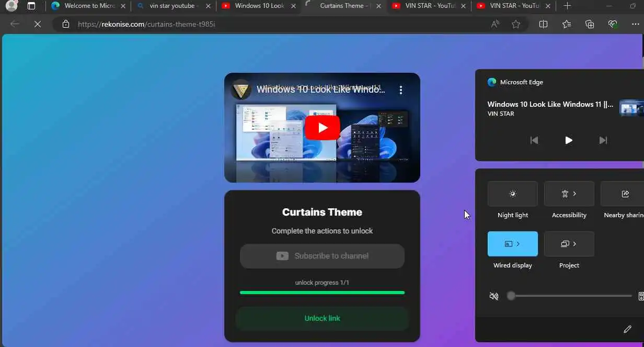Play the embedded YouTube video
The width and height of the screenshot is (644, 347).
point(323,128)
